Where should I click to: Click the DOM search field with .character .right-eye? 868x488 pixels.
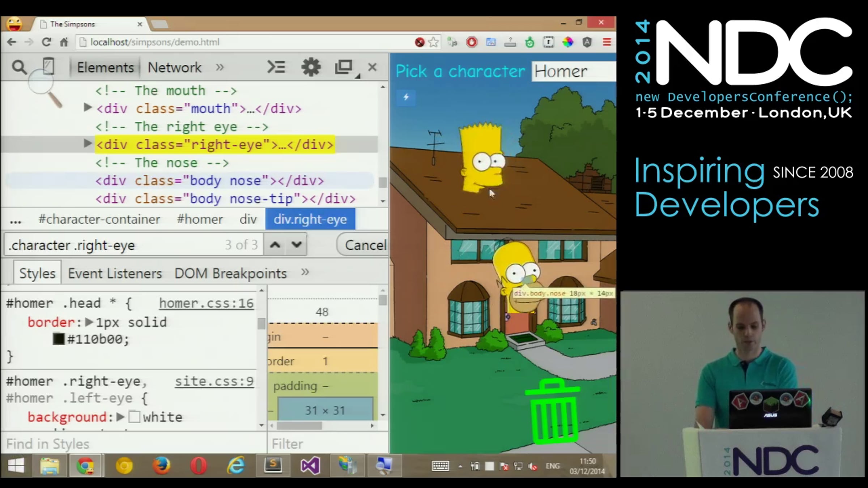(x=134, y=245)
